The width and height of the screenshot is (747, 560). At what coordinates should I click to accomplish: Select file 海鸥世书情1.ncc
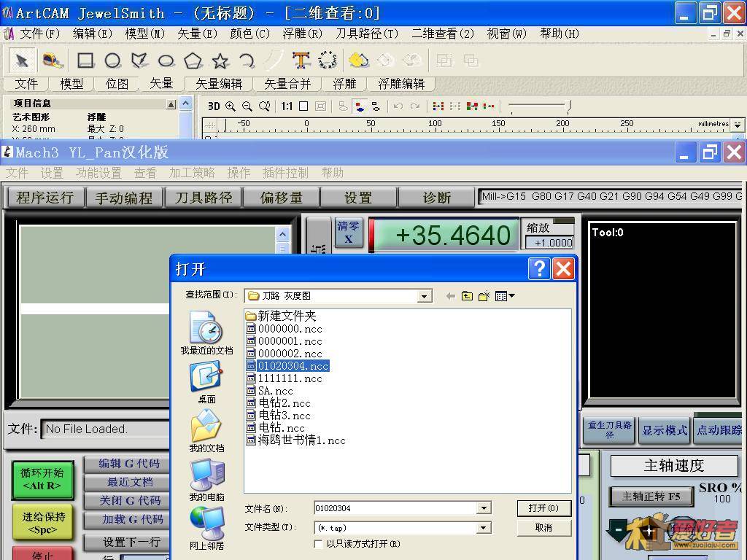click(x=296, y=440)
